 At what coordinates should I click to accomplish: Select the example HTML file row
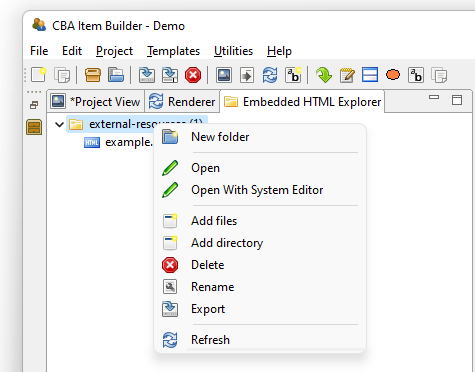click(118, 142)
